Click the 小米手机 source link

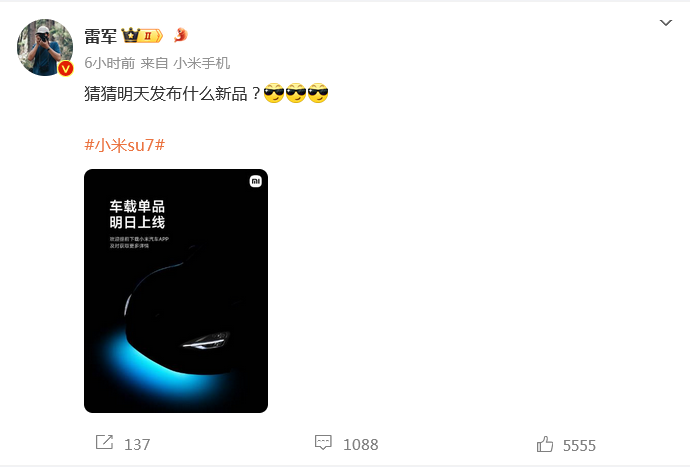pos(202,63)
